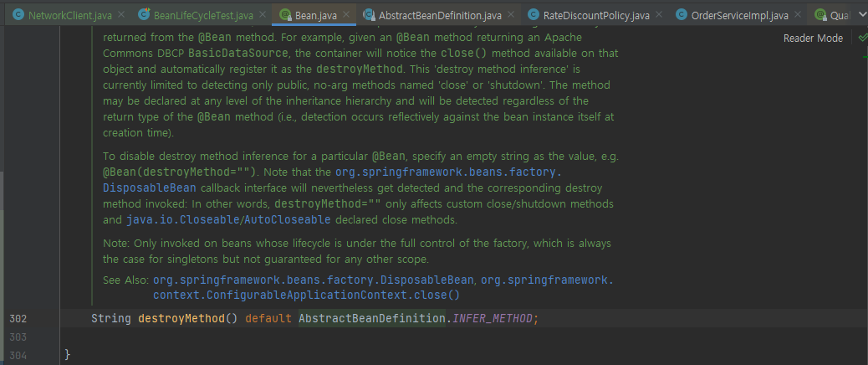The height and width of the screenshot is (365, 868).
Task: Click the OrderServiceImpl.java class icon
Action: tap(682, 15)
